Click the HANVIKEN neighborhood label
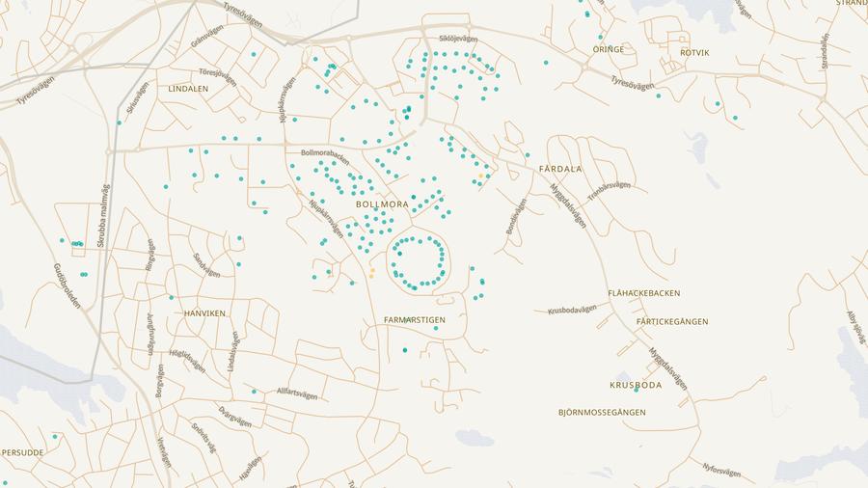The width and height of the screenshot is (868, 488). click(204, 313)
